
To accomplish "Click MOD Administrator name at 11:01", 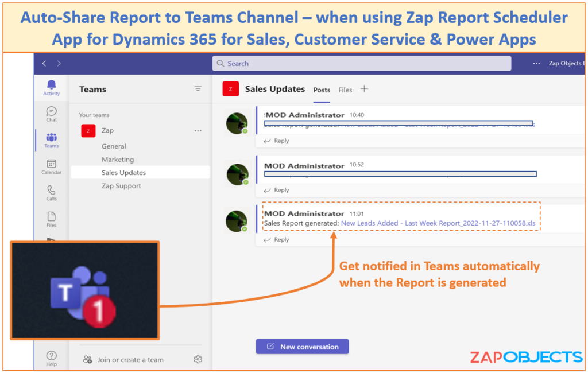I will [304, 213].
